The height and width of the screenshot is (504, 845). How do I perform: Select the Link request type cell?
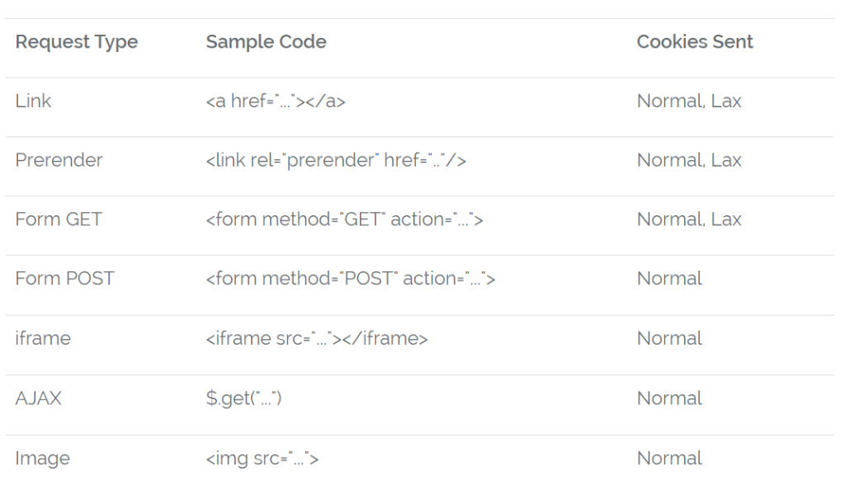(x=34, y=101)
